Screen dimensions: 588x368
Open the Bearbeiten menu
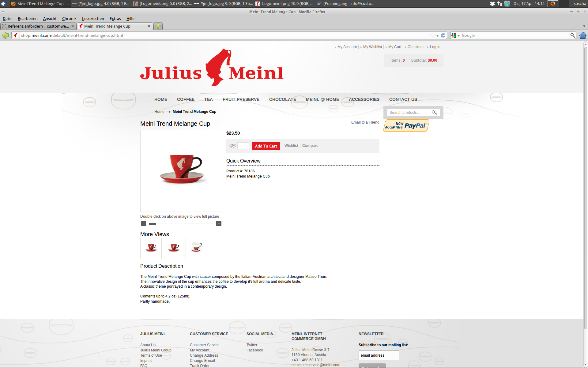28,18
